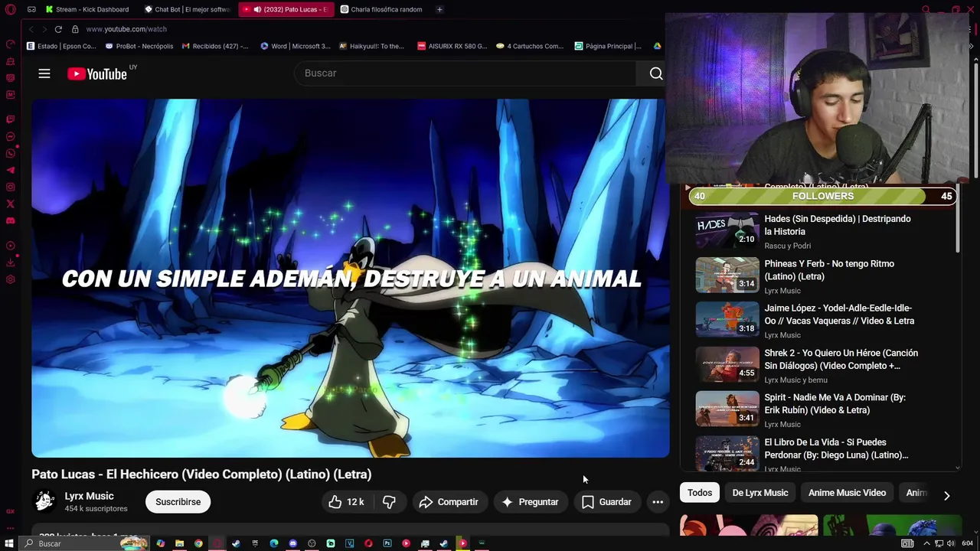This screenshot has height=551, width=980.
Task: Open Recibidos (427) Gmail bookmark
Action: point(215,46)
